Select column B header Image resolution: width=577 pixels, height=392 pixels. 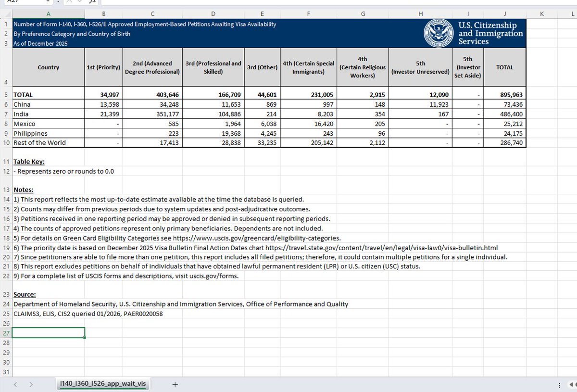click(103, 13)
